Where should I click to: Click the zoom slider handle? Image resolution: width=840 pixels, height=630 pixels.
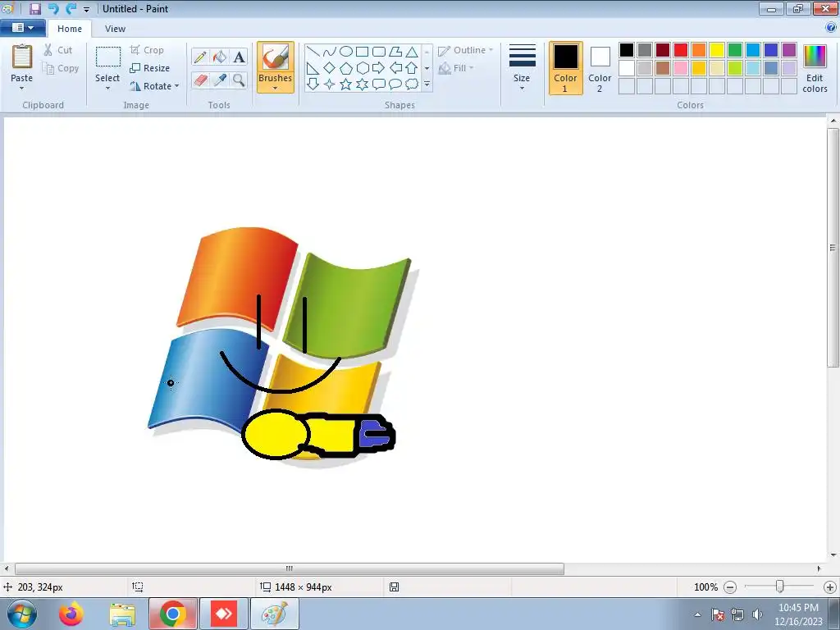click(780, 587)
